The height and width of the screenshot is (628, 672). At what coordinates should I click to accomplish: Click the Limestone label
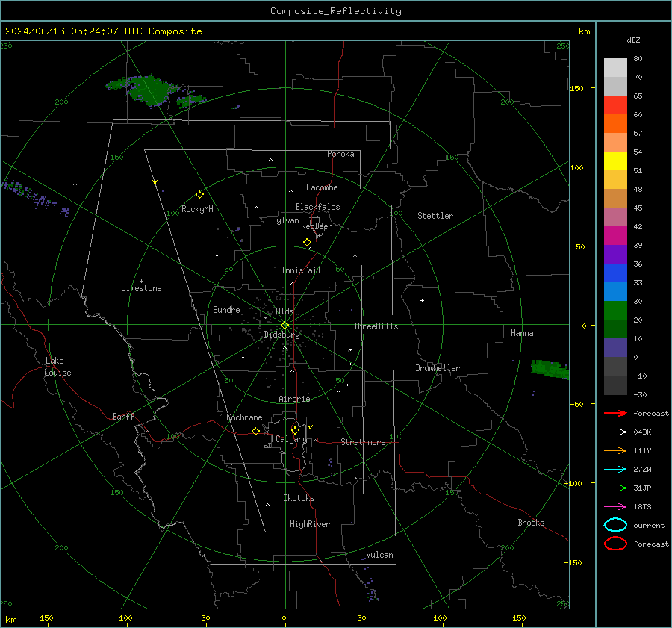pyautogui.click(x=141, y=288)
